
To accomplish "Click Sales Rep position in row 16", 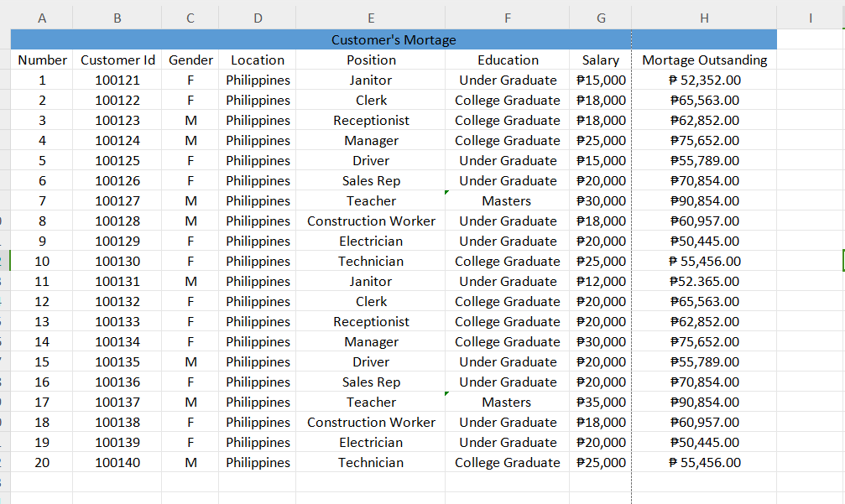I will 371,382.
